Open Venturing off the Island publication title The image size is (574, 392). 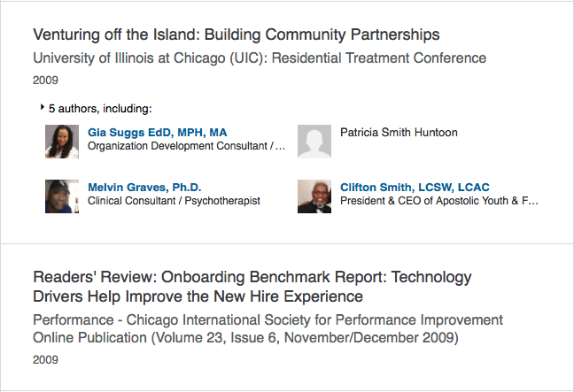click(x=237, y=35)
